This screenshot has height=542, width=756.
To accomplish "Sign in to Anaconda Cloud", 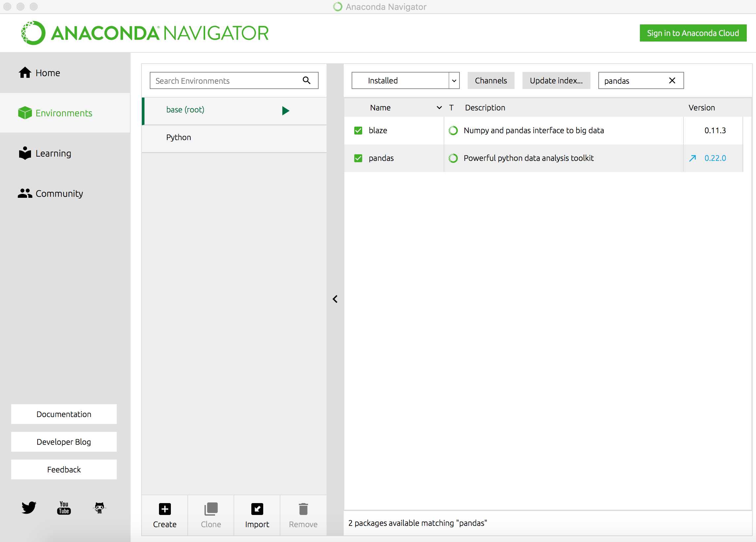I will click(693, 33).
